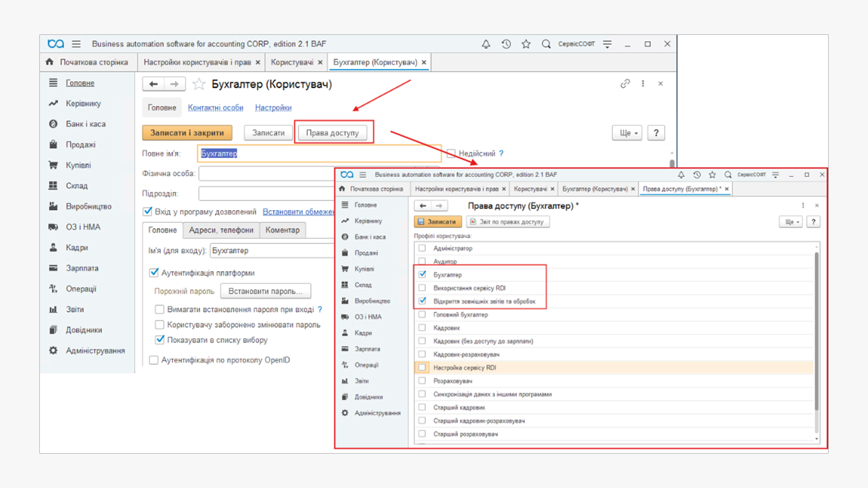868x488 pixels.
Task: Open search magnifier in the back window title bar
Action: [546, 44]
